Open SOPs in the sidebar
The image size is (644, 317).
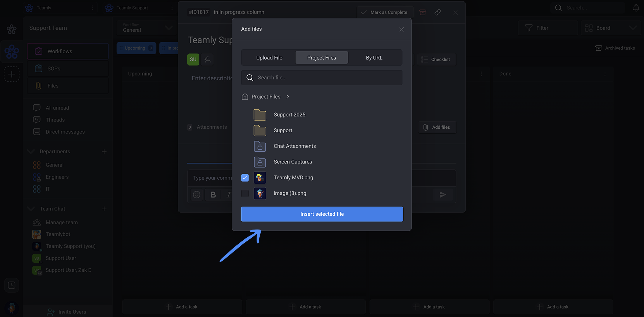point(68,69)
